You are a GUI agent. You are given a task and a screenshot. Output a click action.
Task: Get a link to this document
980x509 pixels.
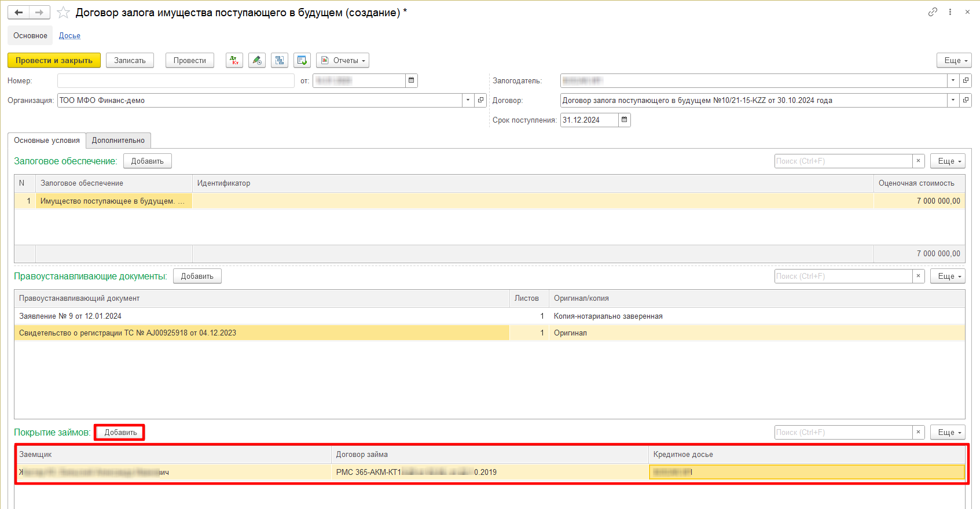tap(933, 12)
